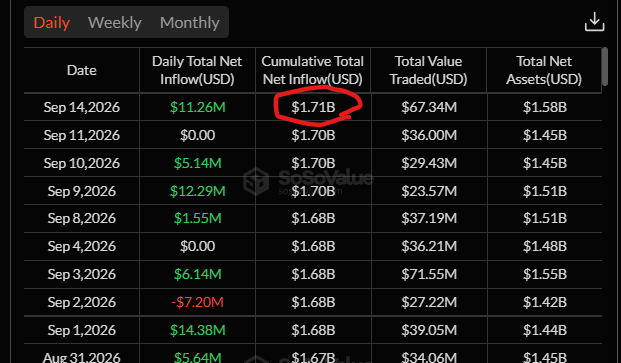Select the $1.58B net assets cell
Viewport: 621px width, 363px height.
(x=545, y=107)
